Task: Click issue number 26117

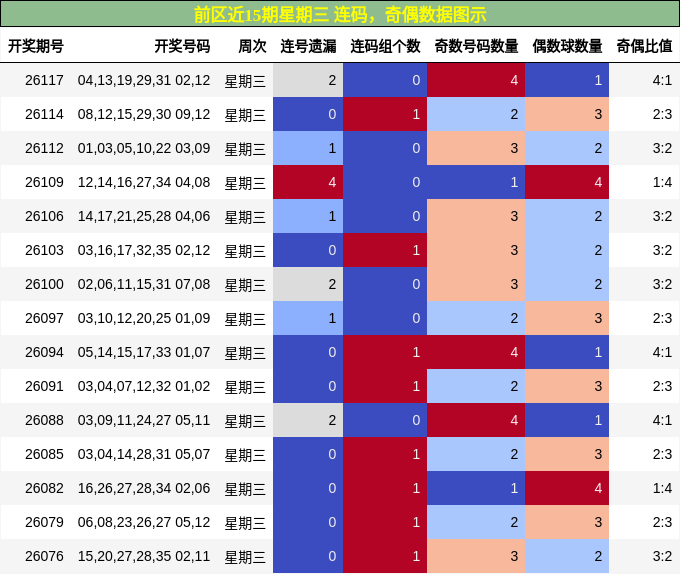Action: click(44, 80)
